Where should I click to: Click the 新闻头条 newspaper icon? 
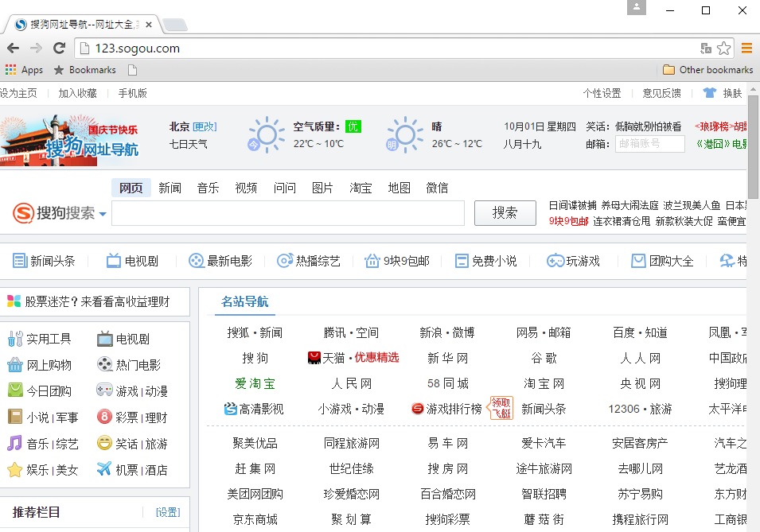coord(19,261)
